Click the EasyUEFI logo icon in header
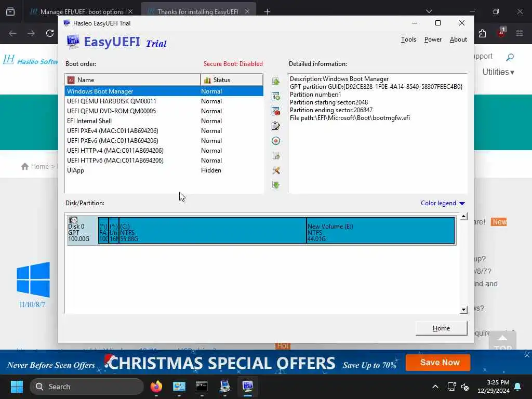Image resolution: width=532 pixels, height=399 pixels. (x=73, y=42)
